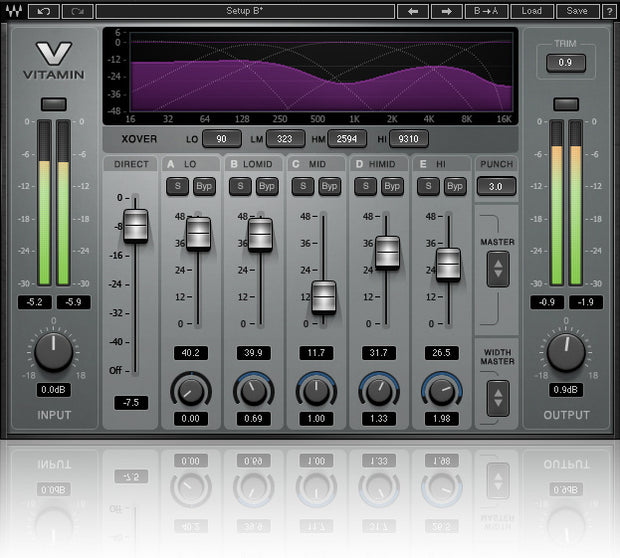The image size is (620, 558).
Task: Click the Width Master up/down control
Action: [498, 398]
